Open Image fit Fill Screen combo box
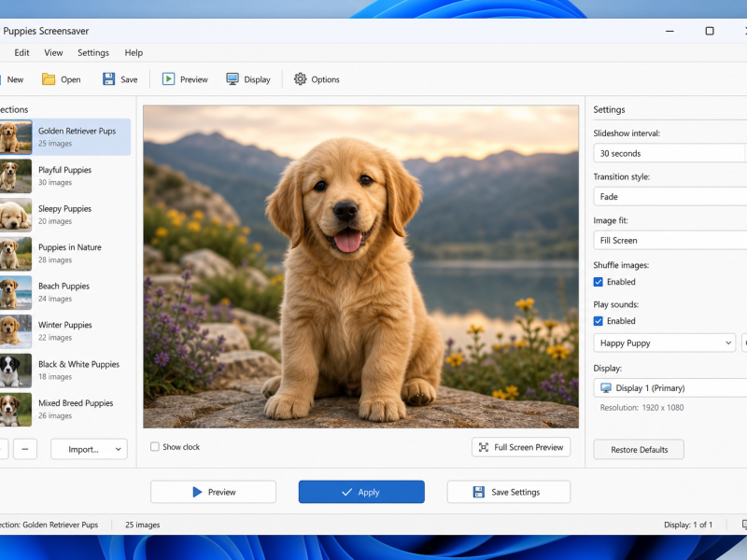Screen dimensions: 747x560 point(669,241)
